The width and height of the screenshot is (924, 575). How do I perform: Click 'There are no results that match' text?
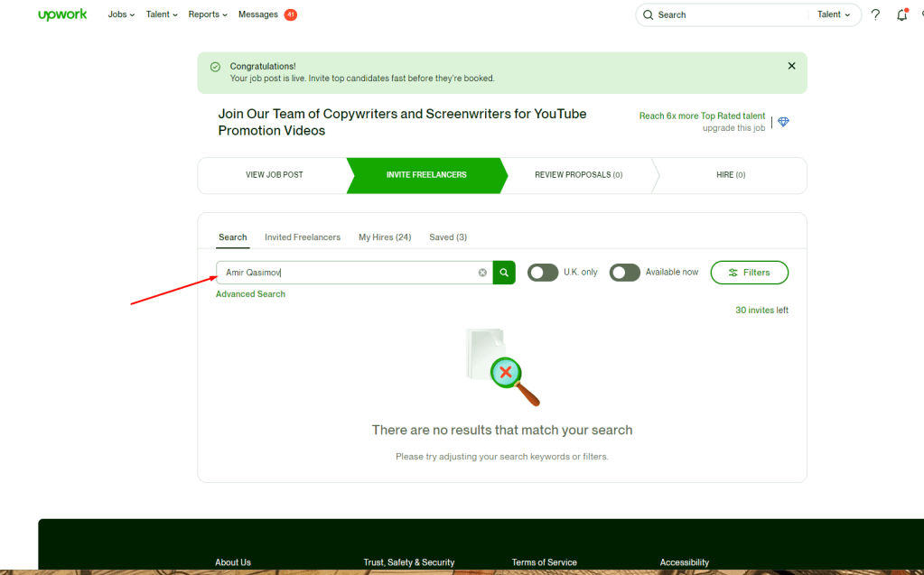click(x=502, y=430)
